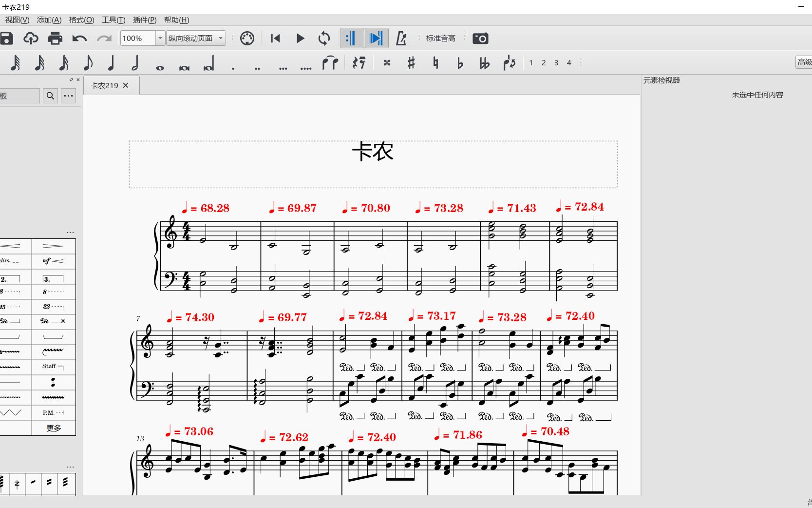Close the palette panel with X
Screen dimensions: 812x508
click(78, 79)
